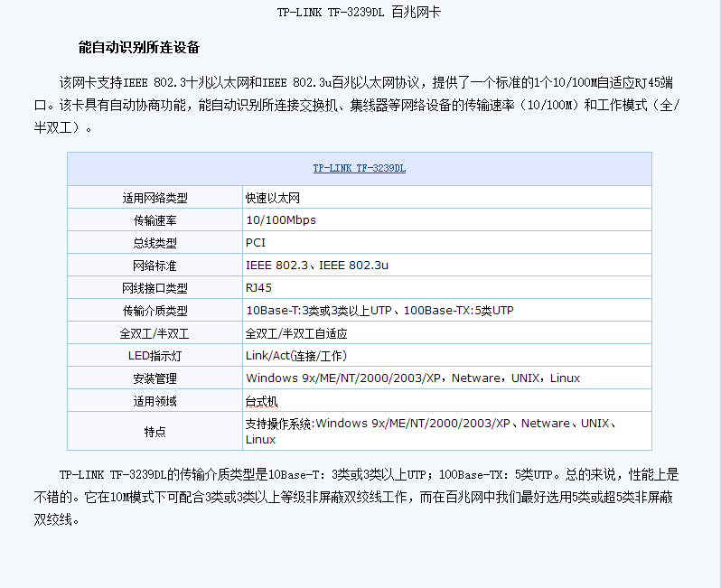
Task: Select the 全双工/半双工自适应 value cell
Action: [296, 333]
